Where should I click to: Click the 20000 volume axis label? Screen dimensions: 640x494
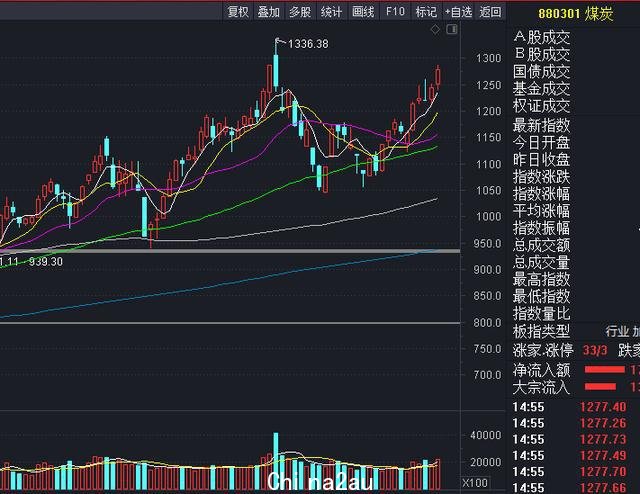tap(486, 462)
